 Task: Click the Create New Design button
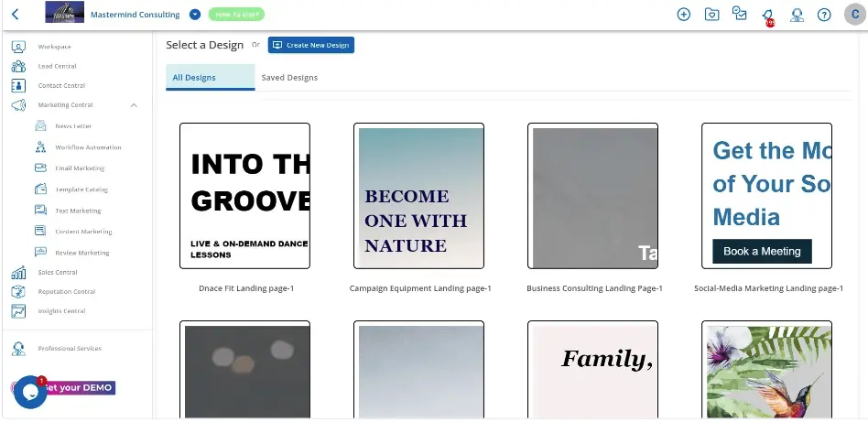[x=311, y=45]
